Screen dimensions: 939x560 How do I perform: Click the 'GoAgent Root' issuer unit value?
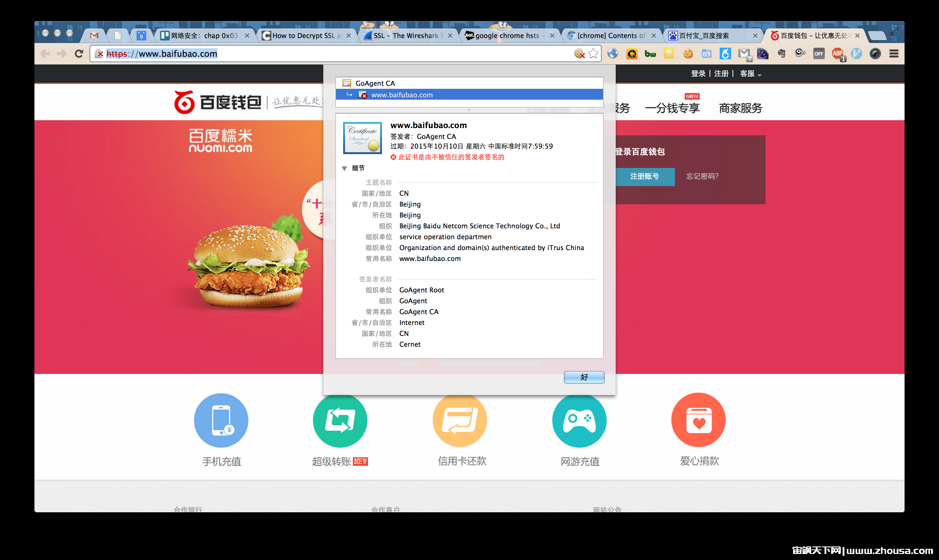pos(421,290)
